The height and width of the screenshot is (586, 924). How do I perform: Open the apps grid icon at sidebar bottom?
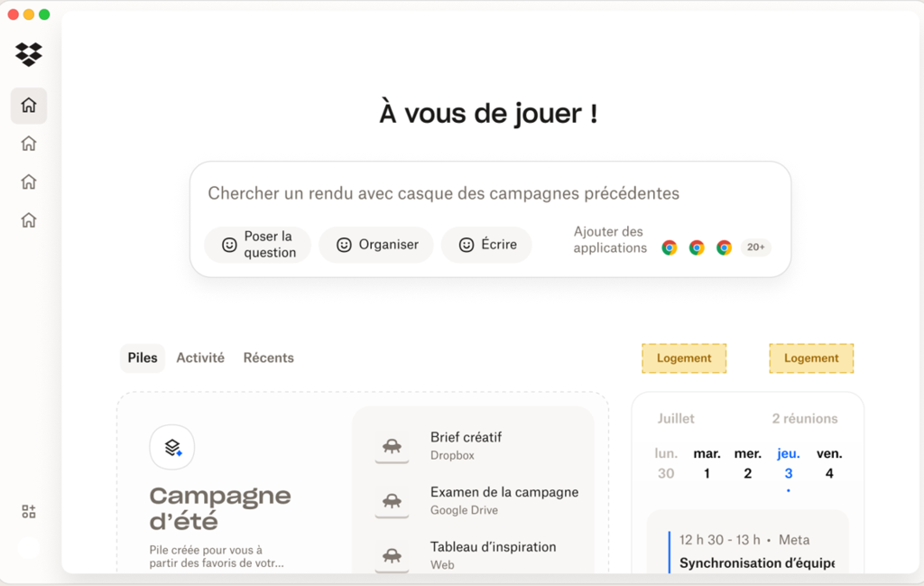(28, 511)
